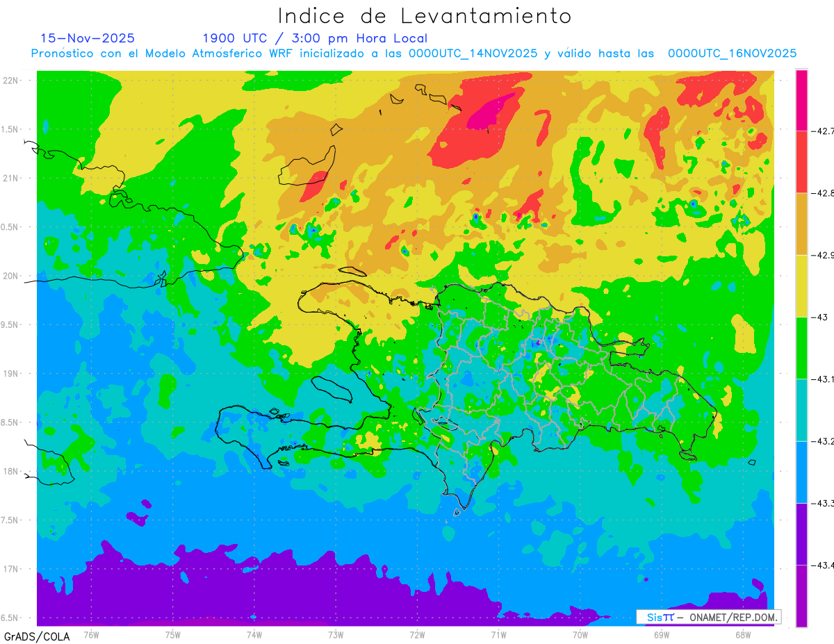The image size is (834, 644).
Task: Click the "19N" latitude label
Action: tap(10, 373)
